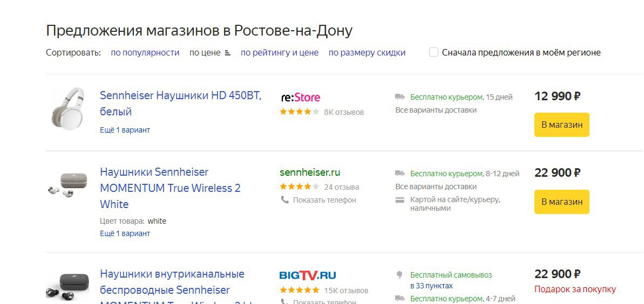Expand extra variant for MOMENTUM True Wireless 2
This screenshot has width=644, height=304.
[125, 233]
